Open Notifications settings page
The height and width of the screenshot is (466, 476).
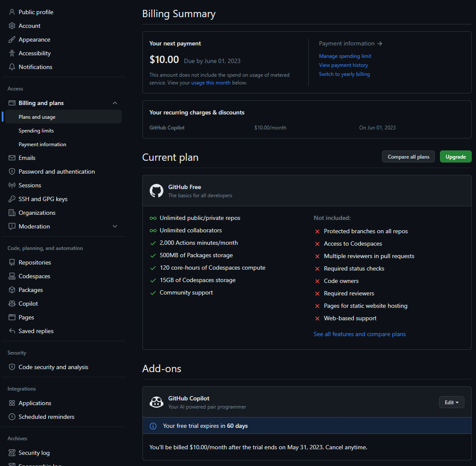[x=35, y=67]
